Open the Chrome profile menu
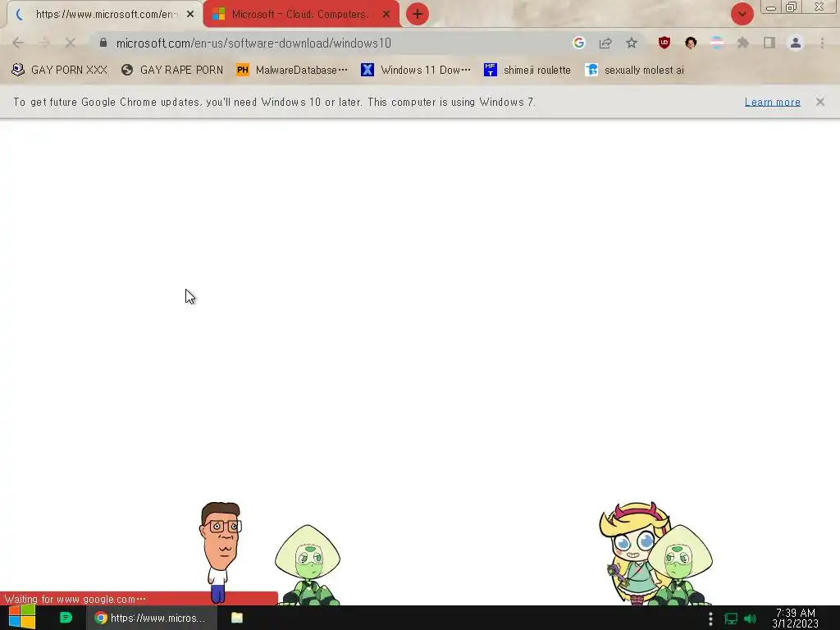The height and width of the screenshot is (630, 840). pos(796,43)
